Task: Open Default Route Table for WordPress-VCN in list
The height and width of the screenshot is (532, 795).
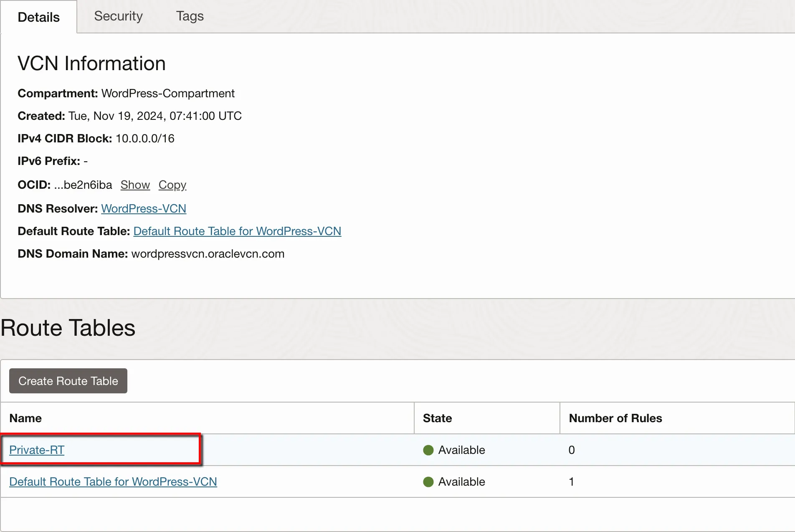Action: click(113, 482)
